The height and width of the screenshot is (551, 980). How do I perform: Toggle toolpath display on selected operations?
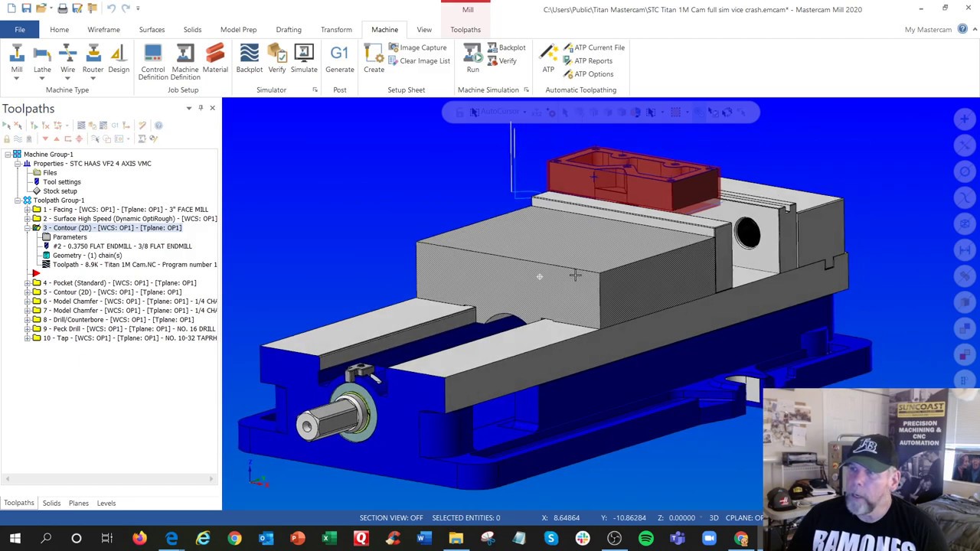[18, 139]
